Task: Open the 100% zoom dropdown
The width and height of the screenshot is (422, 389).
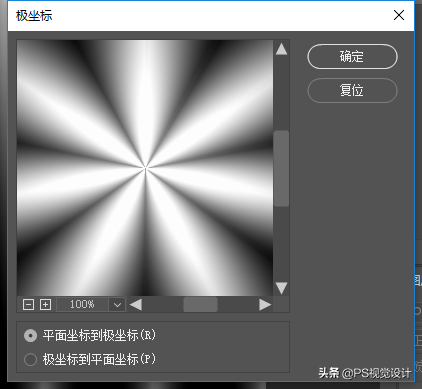Action: point(117,305)
